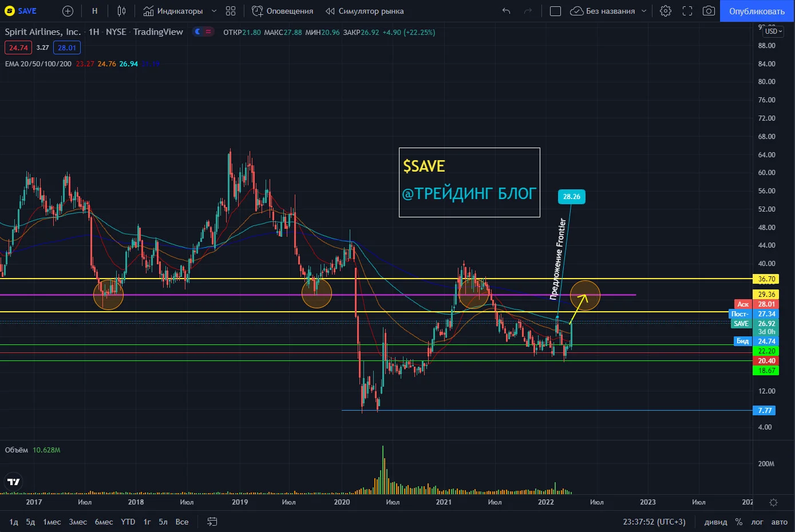Toggle авто auto scale
795x532 pixels.
pyautogui.click(x=779, y=522)
